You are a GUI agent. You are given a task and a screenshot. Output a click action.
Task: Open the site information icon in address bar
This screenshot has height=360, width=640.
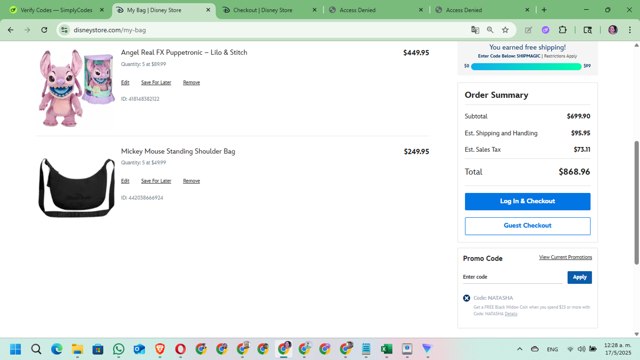point(64,30)
